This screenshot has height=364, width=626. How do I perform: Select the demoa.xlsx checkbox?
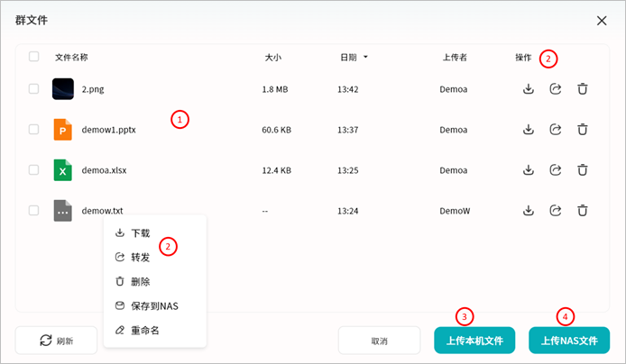pos(34,170)
